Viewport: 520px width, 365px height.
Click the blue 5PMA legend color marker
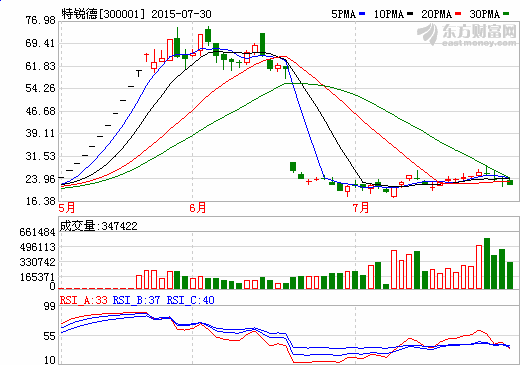click(362, 14)
